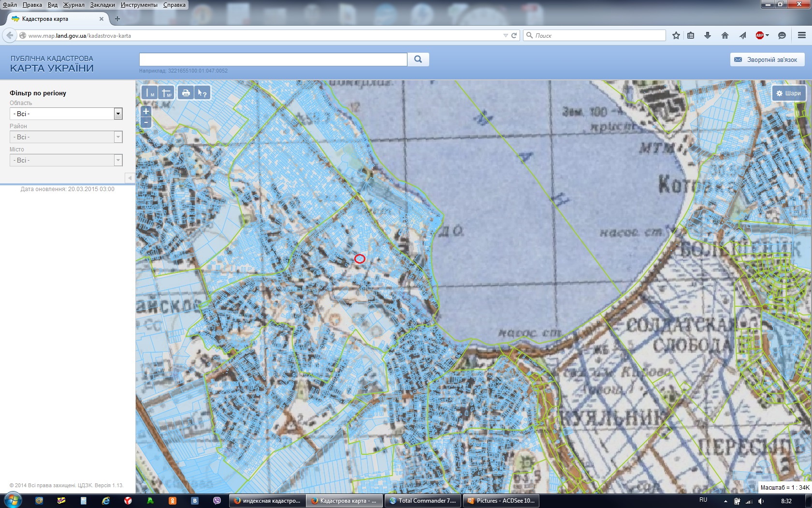Select the distance measurement tool
812x508 pixels.
[x=149, y=93]
